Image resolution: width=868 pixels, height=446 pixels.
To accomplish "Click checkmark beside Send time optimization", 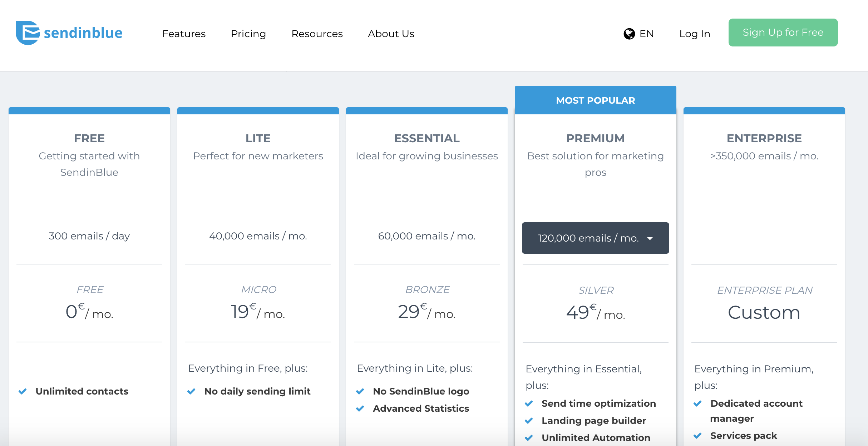I will pyautogui.click(x=529, y=403).
